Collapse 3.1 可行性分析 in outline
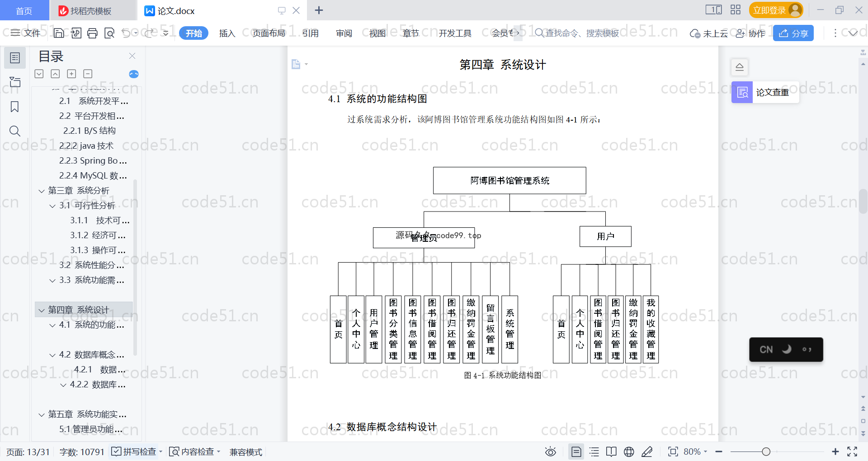Image resolution: width=868 pixels, height=461 pixels. 52,206
